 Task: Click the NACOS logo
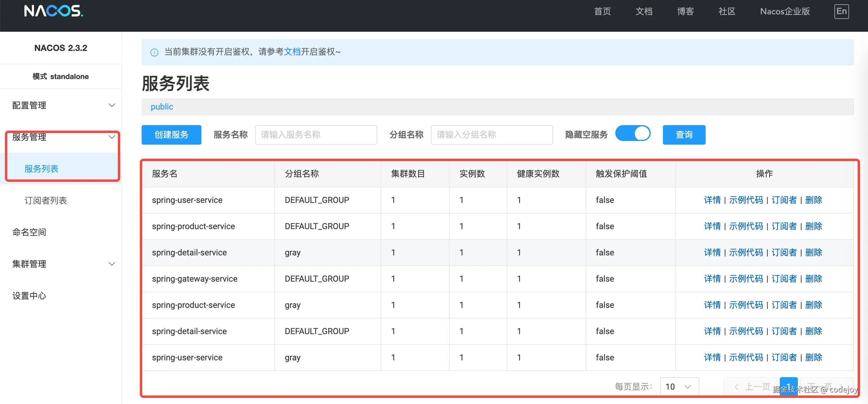click(x=54, y=11)
